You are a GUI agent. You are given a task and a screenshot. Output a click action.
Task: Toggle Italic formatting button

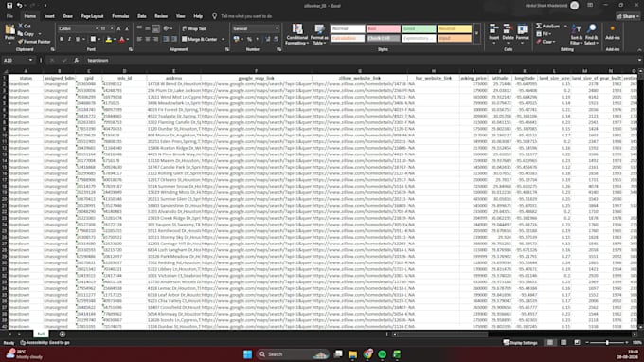(69, 39)
